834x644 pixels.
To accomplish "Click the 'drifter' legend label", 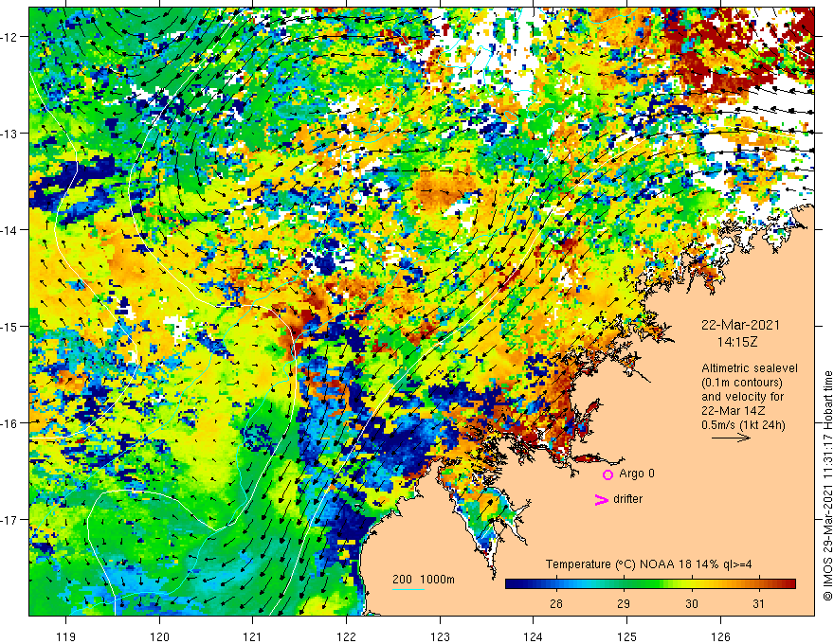I will pos(627,499).
